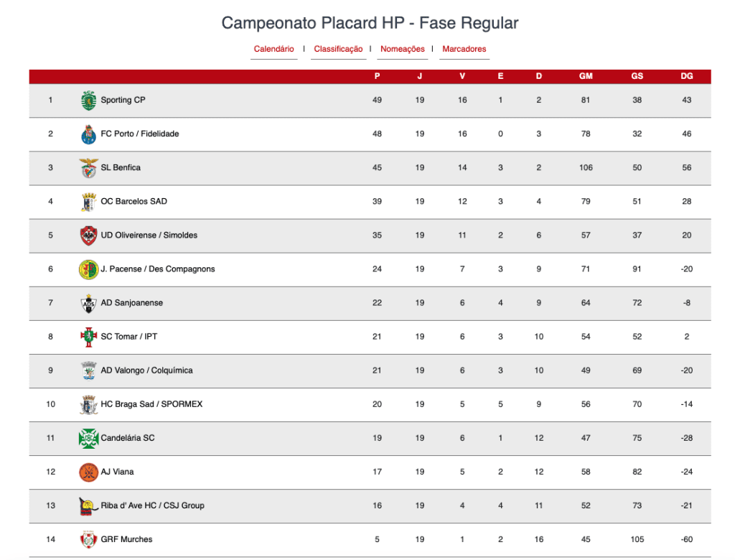Click the FC Porto club crest
This screenshot has height=560, width=735.
88,134
